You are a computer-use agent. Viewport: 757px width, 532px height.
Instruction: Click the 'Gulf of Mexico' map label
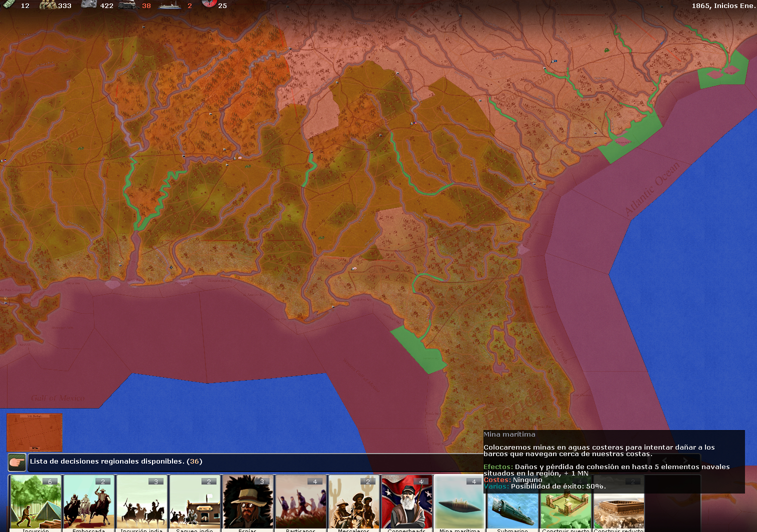click(57, 398)
